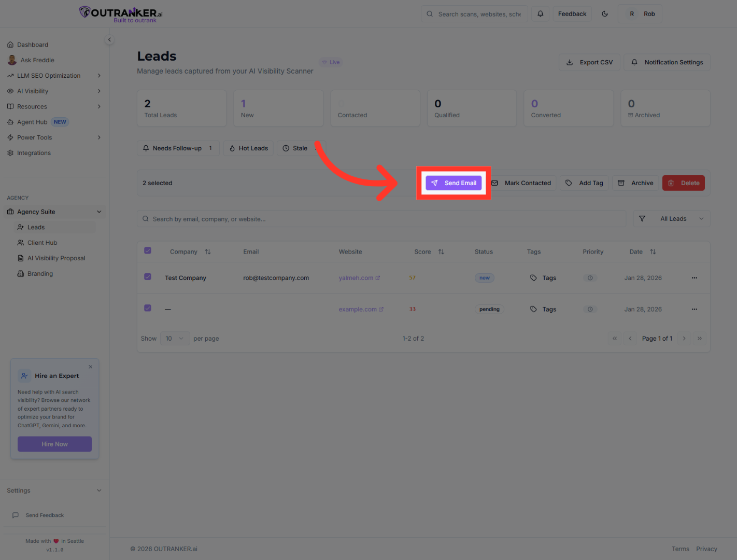Open example.com external link icon

click(x=381, y=310)
